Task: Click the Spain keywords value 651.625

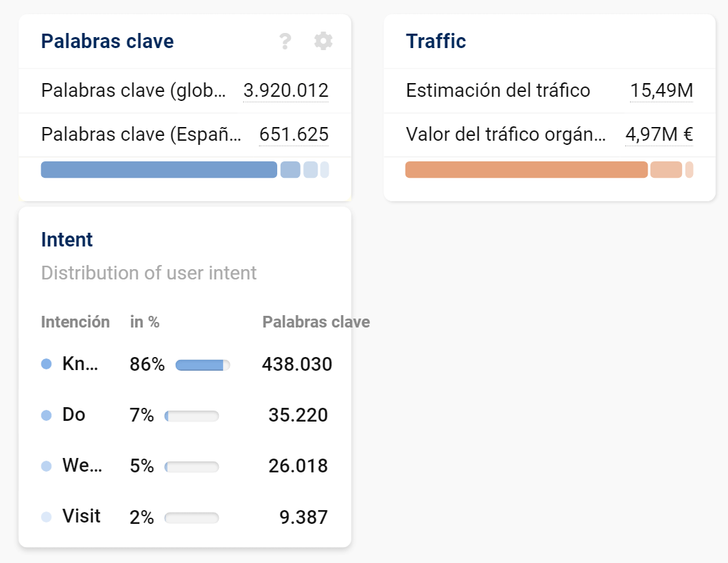Action: 294,135
